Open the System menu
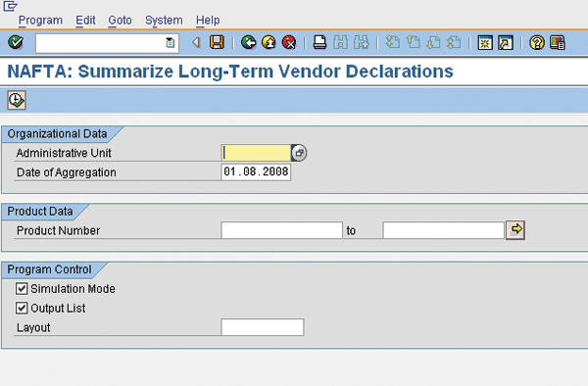 coord(164,21)
